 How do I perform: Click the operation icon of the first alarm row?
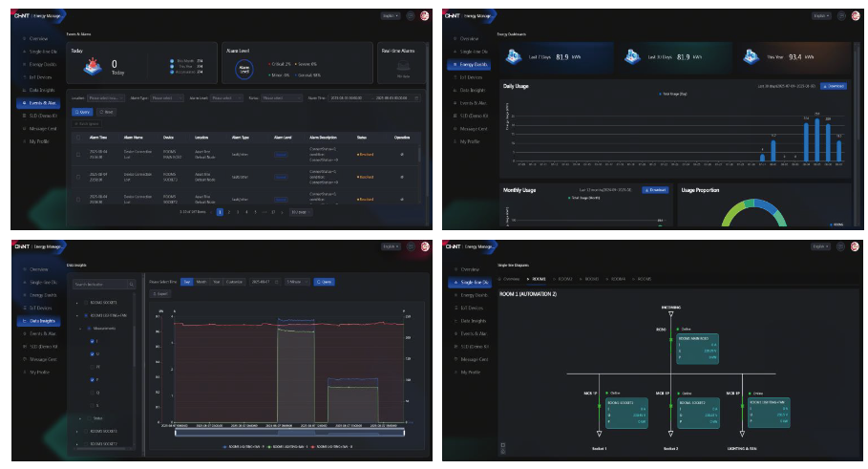pyautogui.click(x=402, y=155)
